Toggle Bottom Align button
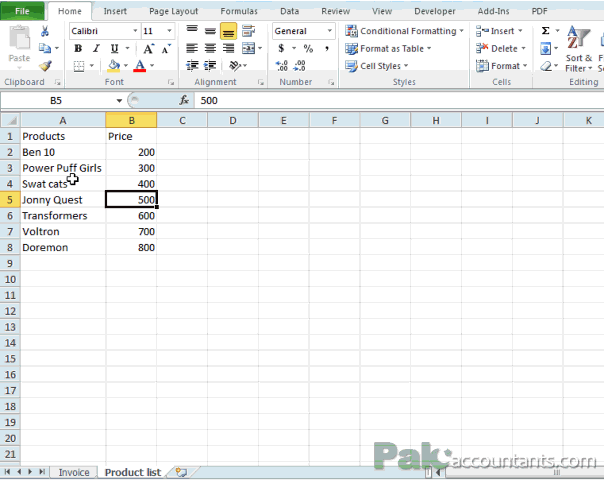 (x=228, y=31)
